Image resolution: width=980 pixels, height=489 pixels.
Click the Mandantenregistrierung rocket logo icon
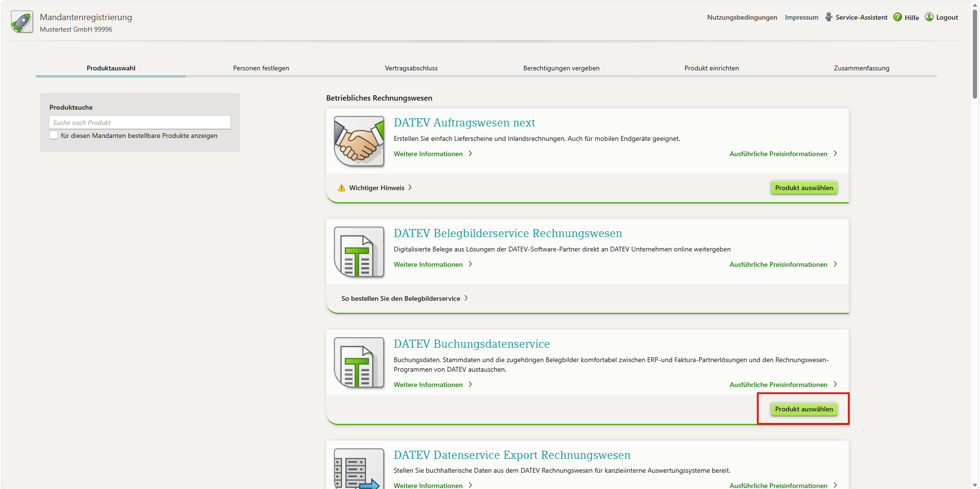pos(22,22)
